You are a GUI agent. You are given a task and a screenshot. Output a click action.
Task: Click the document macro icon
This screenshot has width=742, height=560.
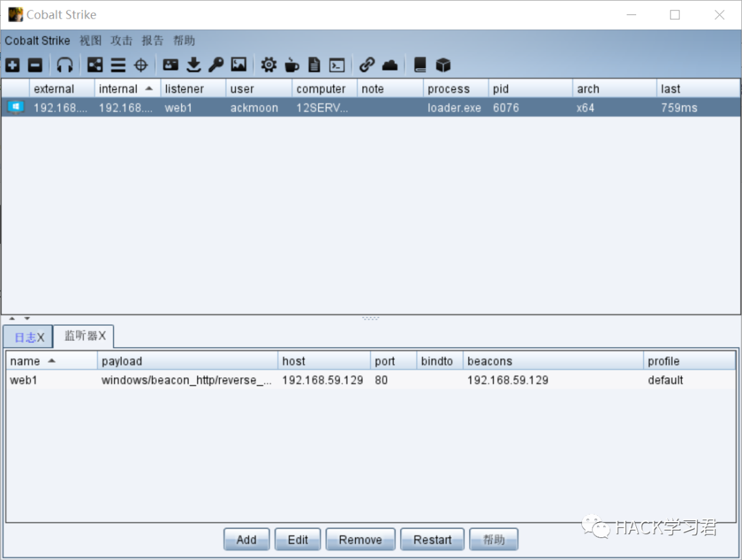tap(314, 65)
